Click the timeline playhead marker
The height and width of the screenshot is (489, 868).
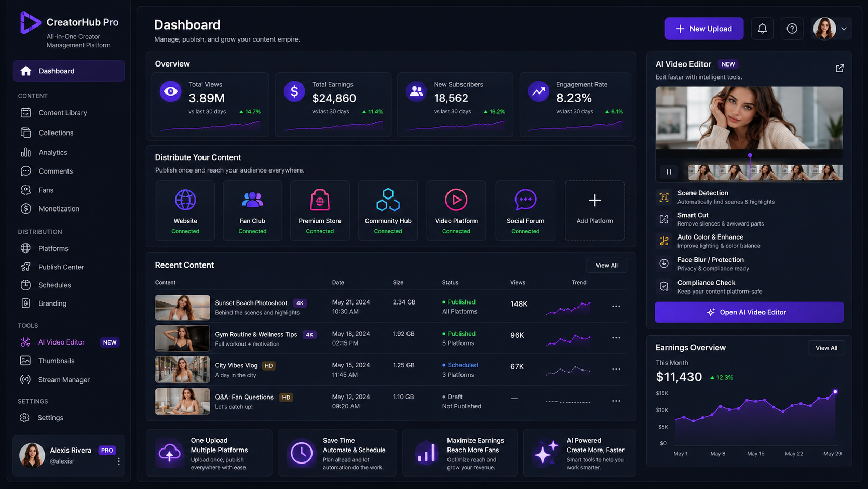750,155
